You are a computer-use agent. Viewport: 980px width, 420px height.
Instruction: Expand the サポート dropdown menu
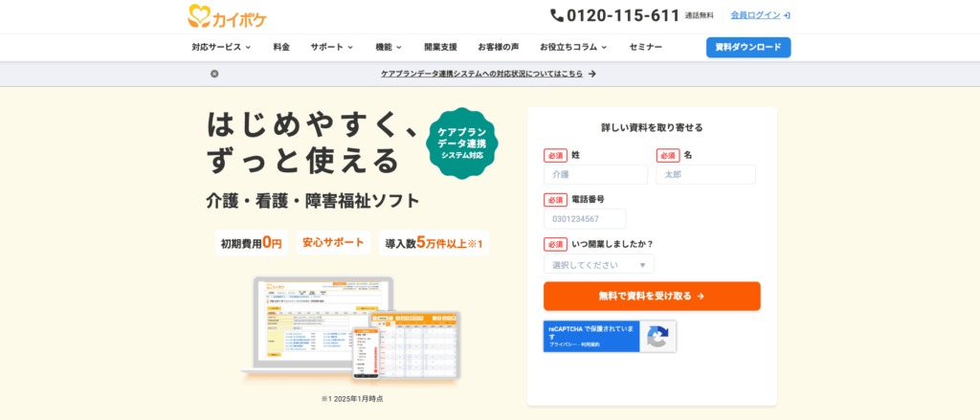click(331, 47)
